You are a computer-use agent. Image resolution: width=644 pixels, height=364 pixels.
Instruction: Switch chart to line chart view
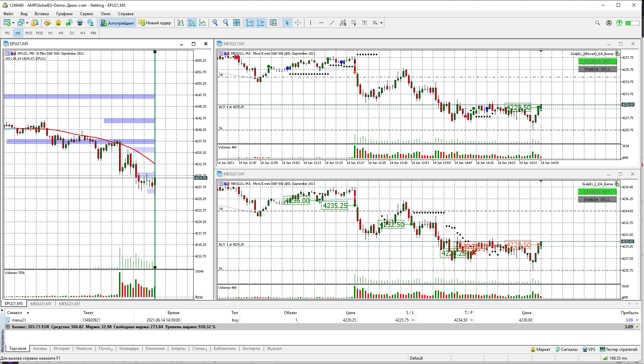click(202, 23)
